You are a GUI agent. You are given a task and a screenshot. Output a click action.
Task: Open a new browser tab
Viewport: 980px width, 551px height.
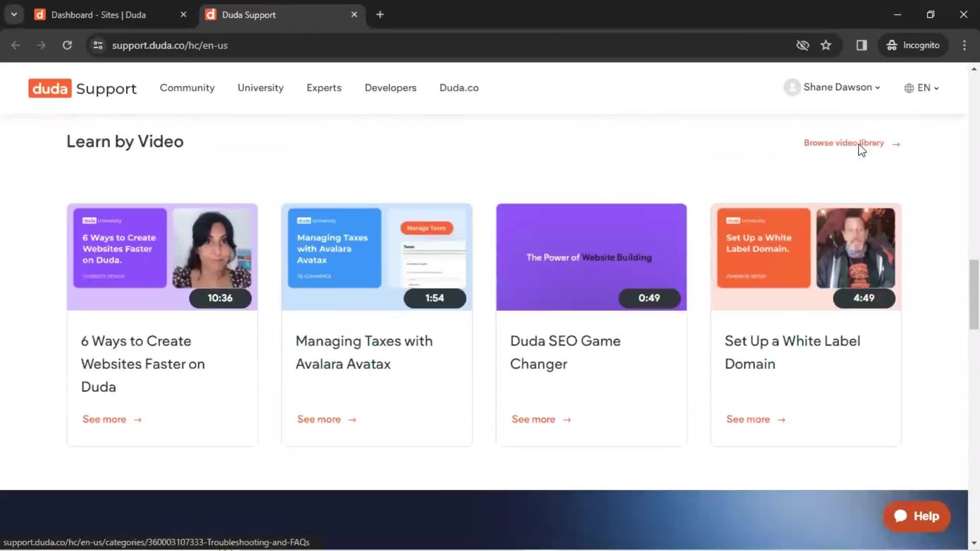tap(380, 15)
